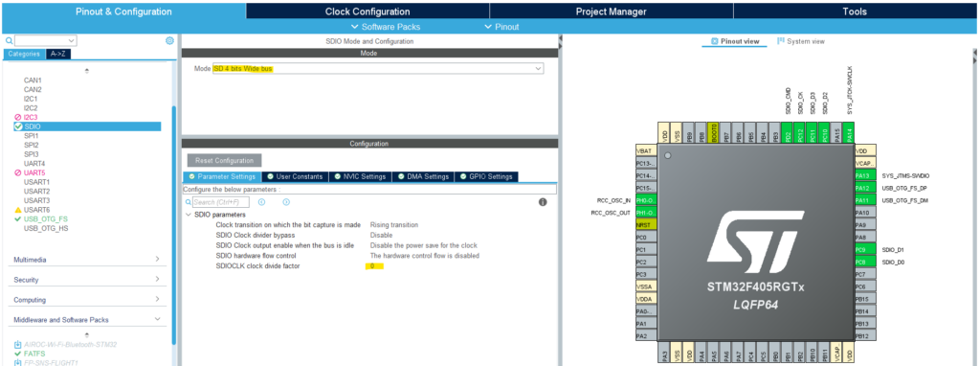Open the Software Packs dropdown menu
Screen dimensions: 980x366
click(x=386, y=27)
